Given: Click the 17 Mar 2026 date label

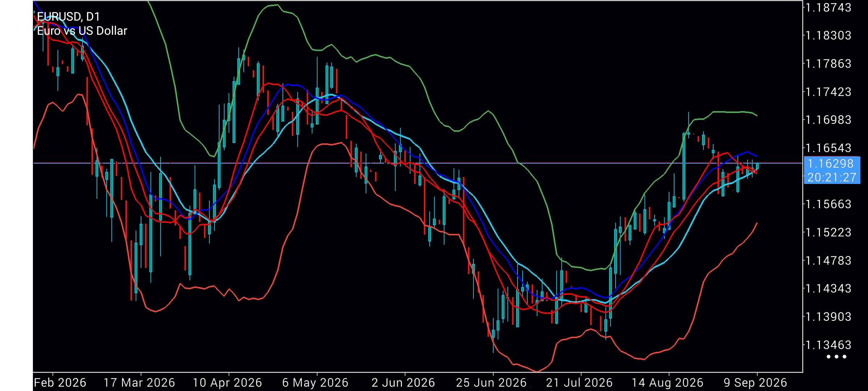Looking at the screenshot, I should [x=139, y=383].
